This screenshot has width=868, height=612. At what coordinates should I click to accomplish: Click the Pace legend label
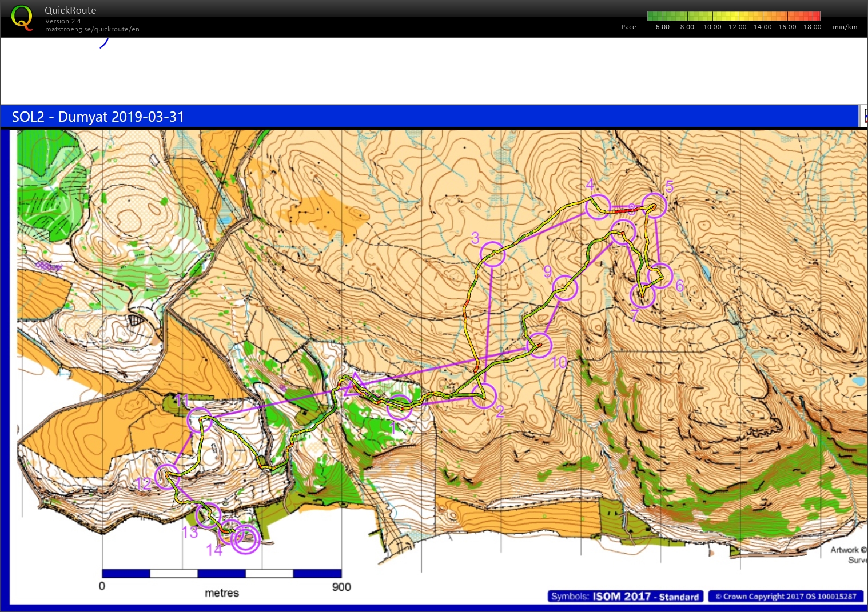(x=628, y=27)
